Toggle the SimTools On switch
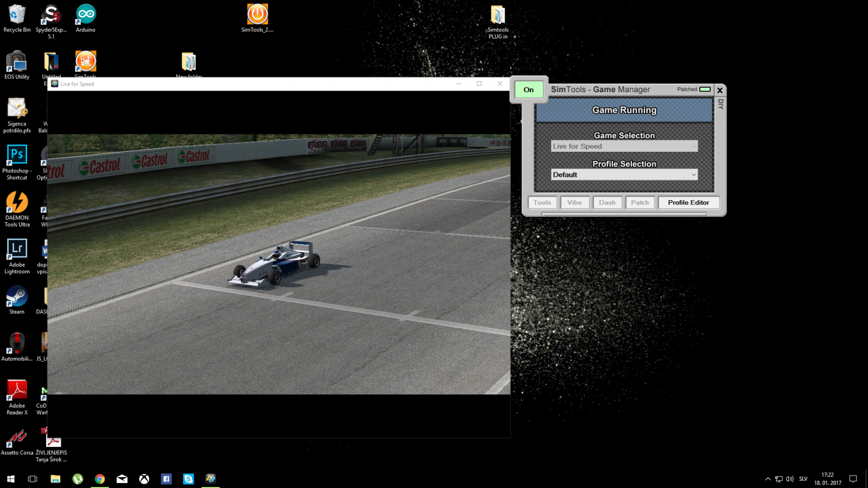This screenshot has width=868, height=488. click(529, 90)
